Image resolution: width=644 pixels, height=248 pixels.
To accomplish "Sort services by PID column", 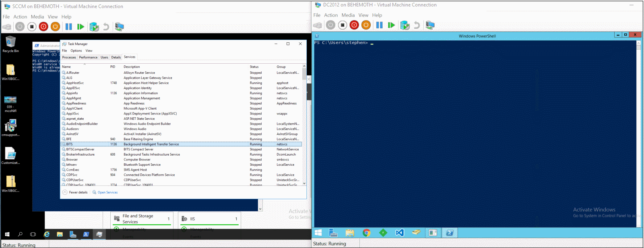I will (x=113, y=67).
